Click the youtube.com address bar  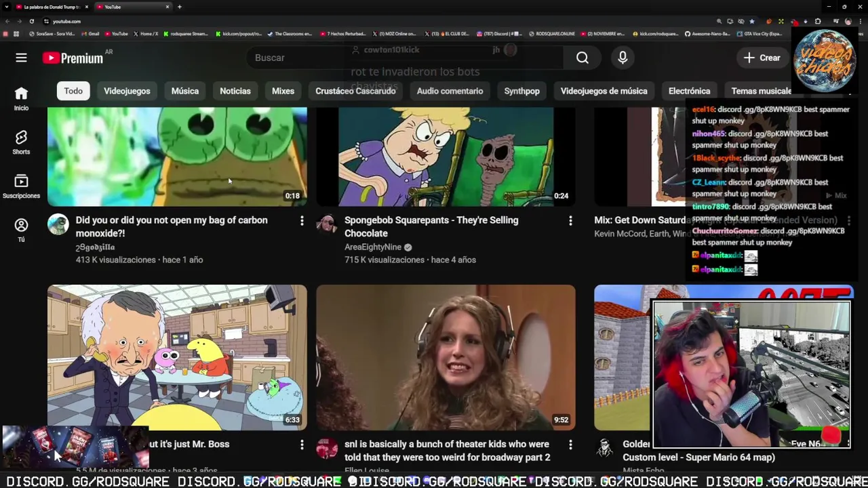tap(380, 21)
